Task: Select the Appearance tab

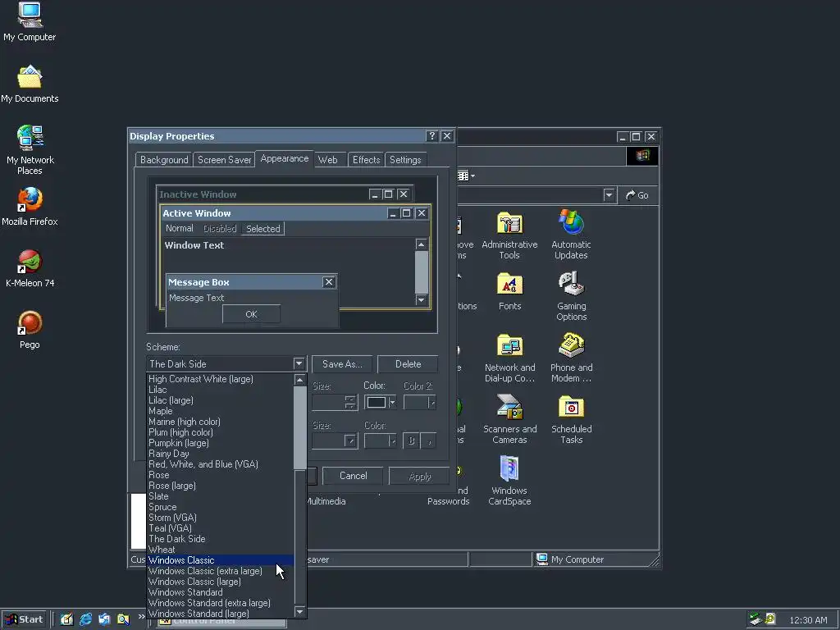Action: [285, 158]
